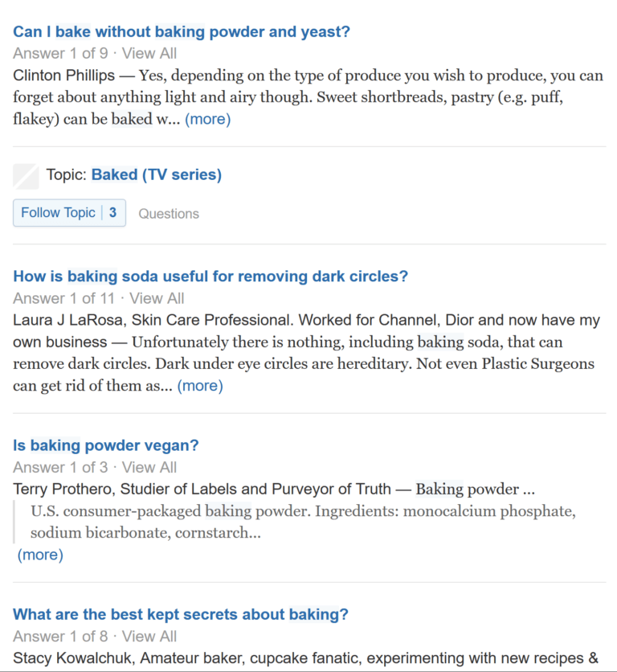Expand Clinton Phillips answer with (more)
This screenshot has height=672, width=617.
tap(208, 119)
